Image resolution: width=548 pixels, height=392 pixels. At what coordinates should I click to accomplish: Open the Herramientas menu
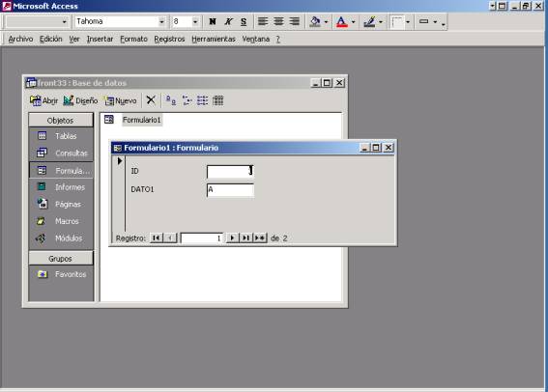tap(214, 39)
